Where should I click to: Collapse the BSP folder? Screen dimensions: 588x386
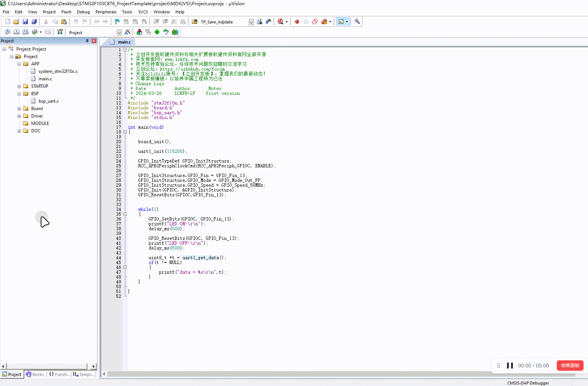[x=19, y=94]
